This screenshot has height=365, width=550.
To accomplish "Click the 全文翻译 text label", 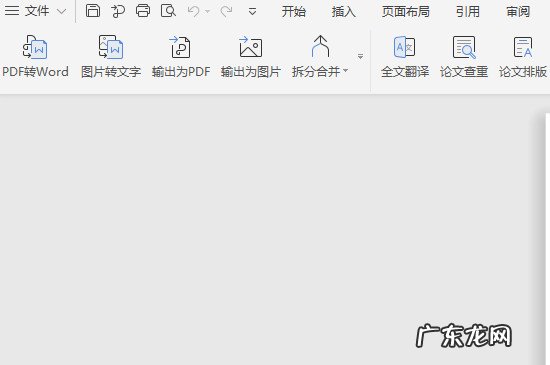I will [405, 72].
